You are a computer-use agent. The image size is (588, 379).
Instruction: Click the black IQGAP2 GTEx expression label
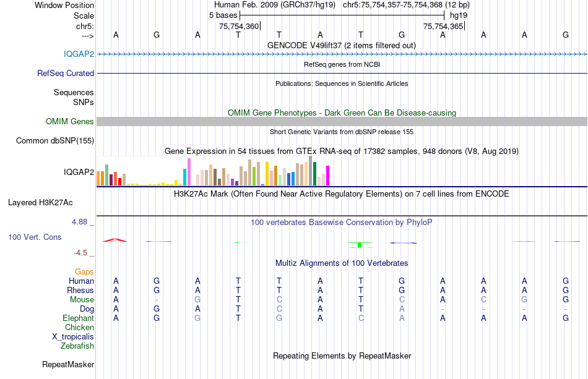pos(79,172)
